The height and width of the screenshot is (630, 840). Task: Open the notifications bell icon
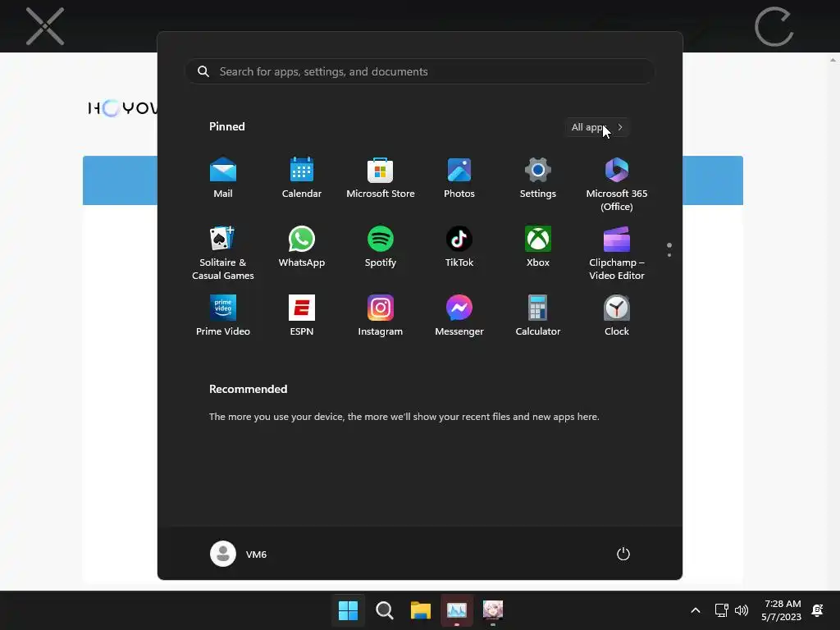pyautogui.click(x=818, y=610)
